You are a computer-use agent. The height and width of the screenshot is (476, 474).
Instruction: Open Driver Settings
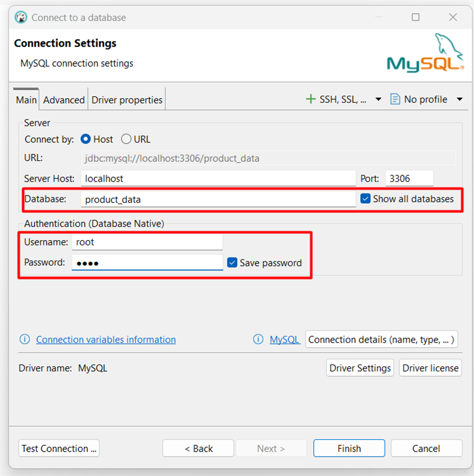coord(360,368)
